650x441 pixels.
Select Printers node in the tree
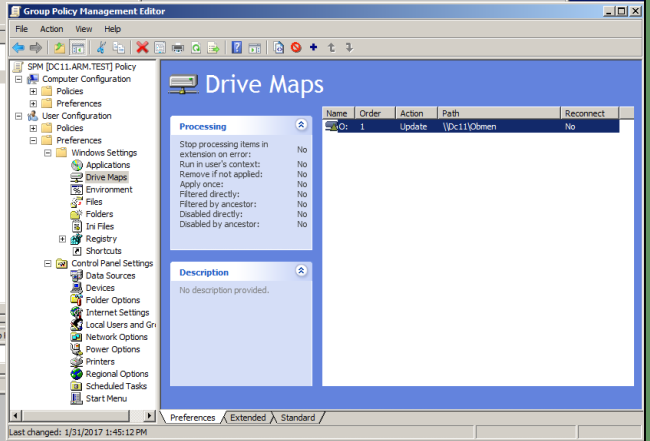pyautogui.click(x=100, y=362)
